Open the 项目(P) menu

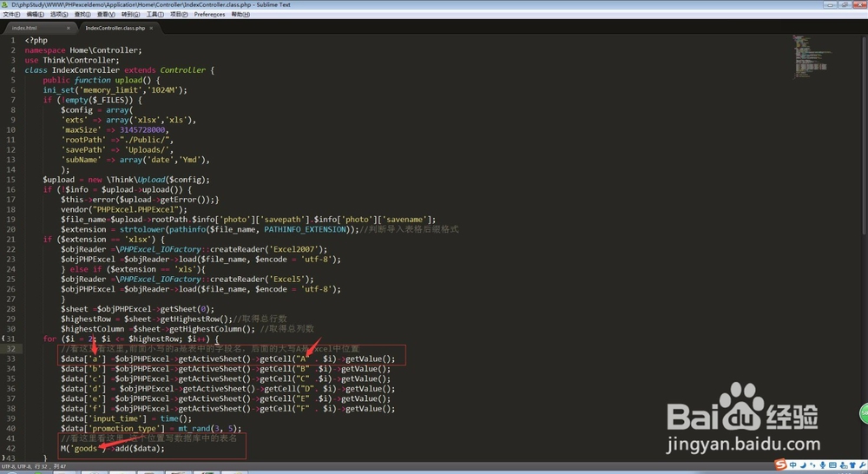[179, 15]
